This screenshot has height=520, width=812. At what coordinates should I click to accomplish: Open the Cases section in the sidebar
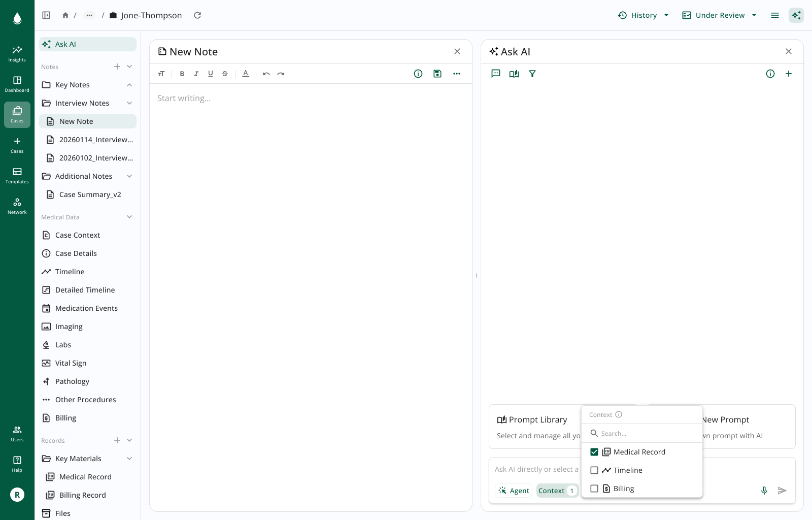[x=17, y=114]
